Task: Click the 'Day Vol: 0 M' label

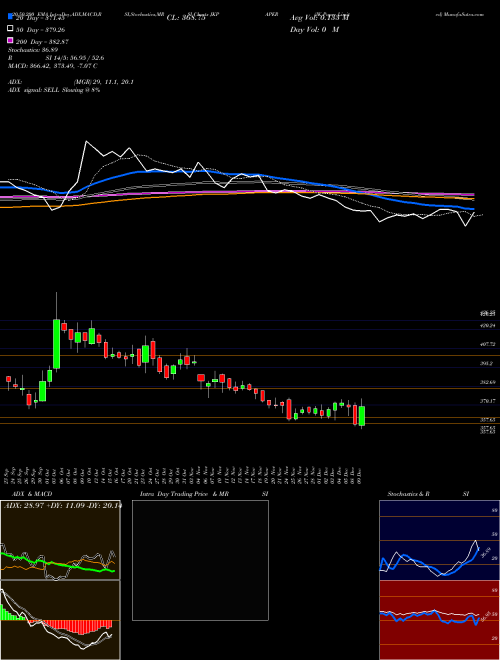Action: click(x=314, y=30)
